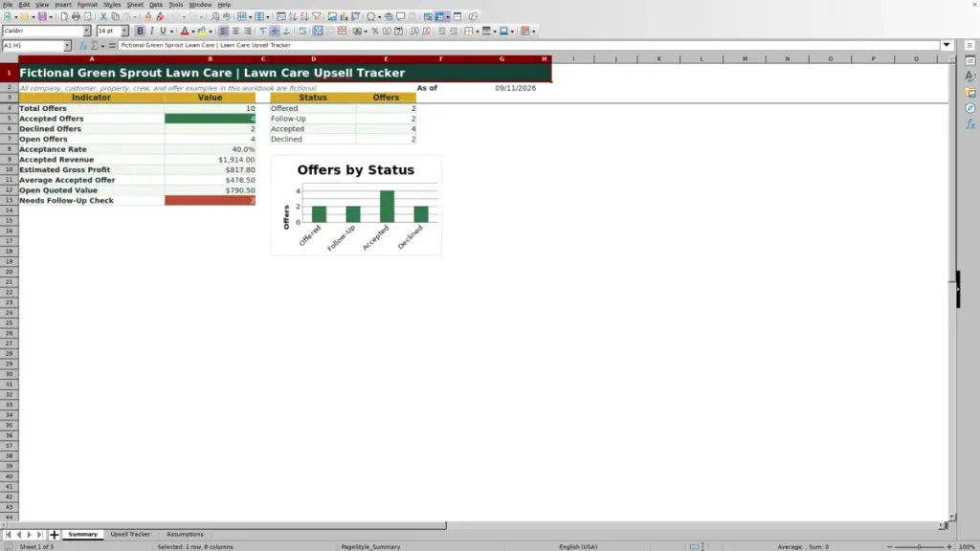Open the Name Box dropdown arrow

[x=67, y=46]
